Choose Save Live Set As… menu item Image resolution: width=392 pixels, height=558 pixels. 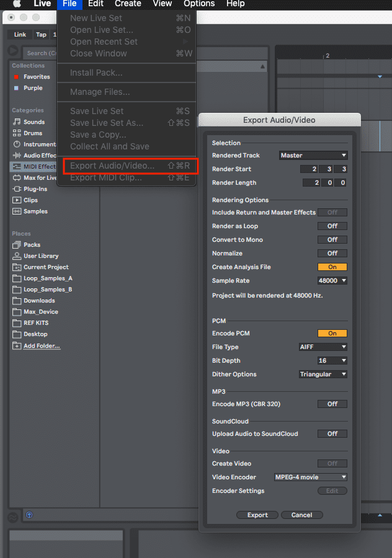(x=127, y=123)
